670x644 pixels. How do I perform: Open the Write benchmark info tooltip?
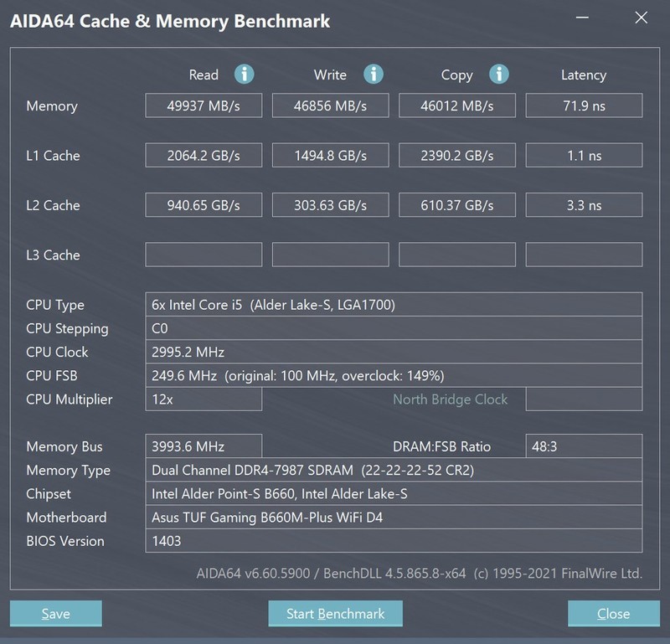[370, 75]
